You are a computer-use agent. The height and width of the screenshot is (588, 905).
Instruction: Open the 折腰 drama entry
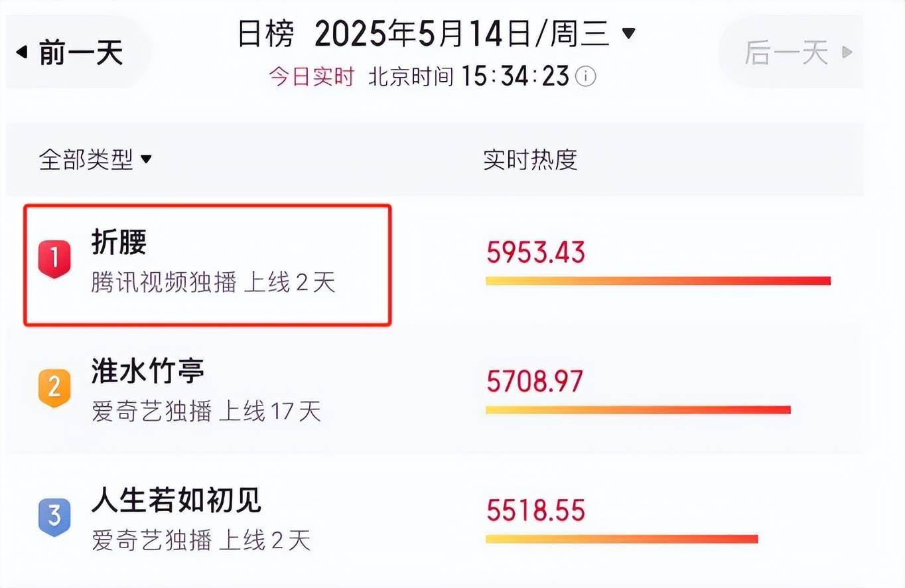coord(207,265)
